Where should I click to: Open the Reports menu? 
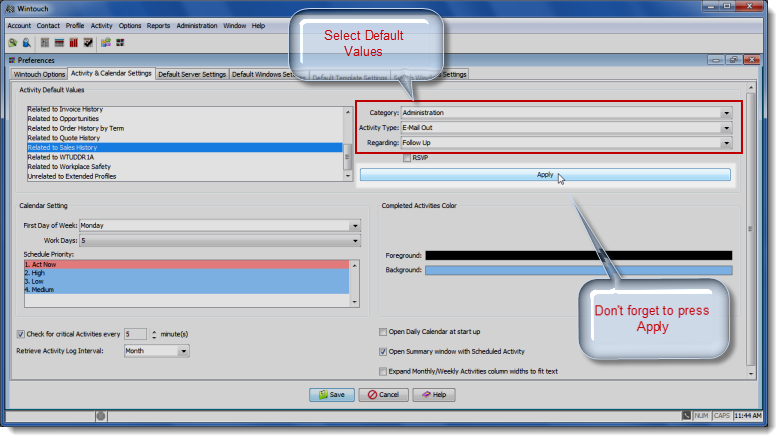tap(158, 25)
